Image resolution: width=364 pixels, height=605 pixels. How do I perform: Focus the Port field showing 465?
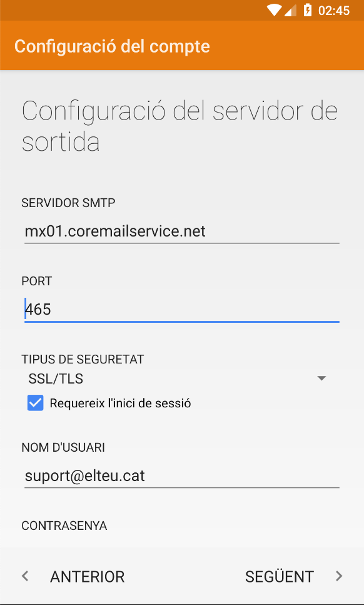click(x=181, y=310)
